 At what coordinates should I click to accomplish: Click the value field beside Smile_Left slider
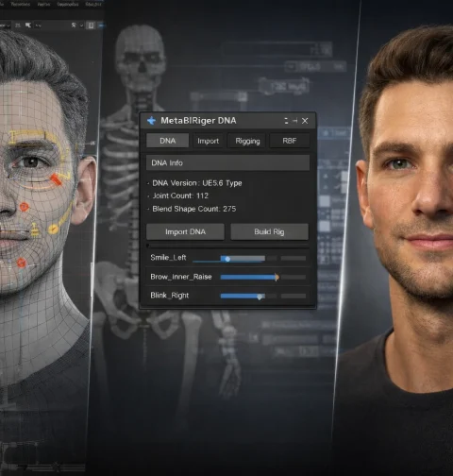click(x=294, y=258)
